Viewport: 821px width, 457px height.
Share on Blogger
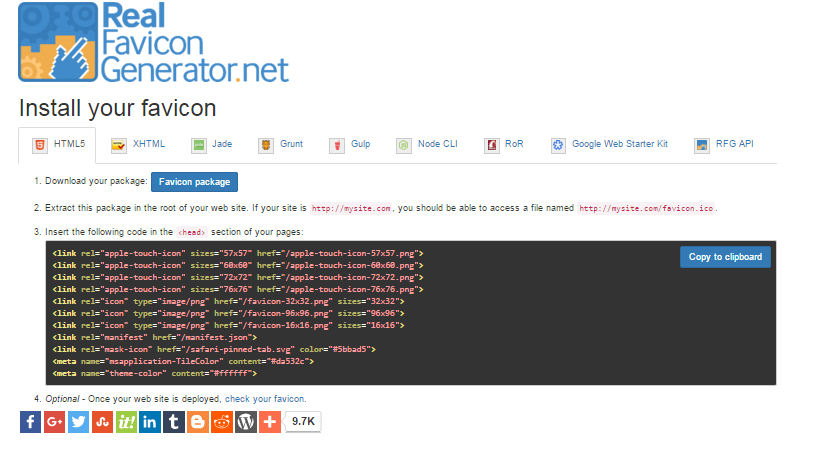[x=198, y=422]
